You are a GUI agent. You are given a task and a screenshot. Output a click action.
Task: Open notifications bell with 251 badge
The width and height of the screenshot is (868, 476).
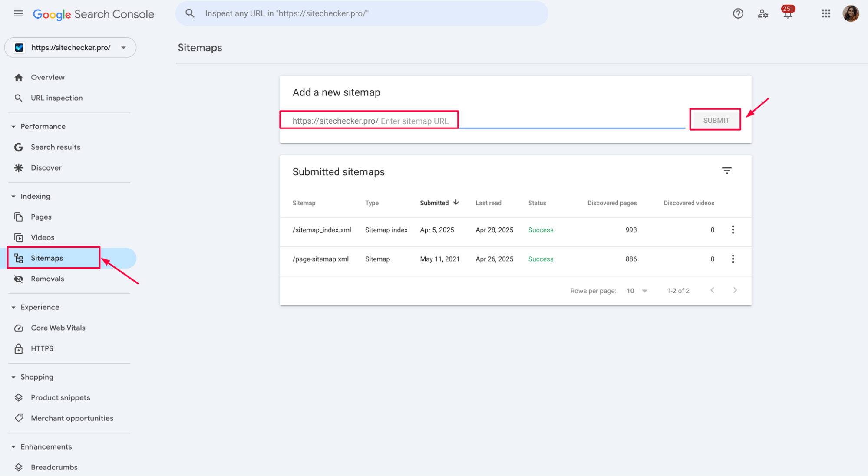[788, 13]
